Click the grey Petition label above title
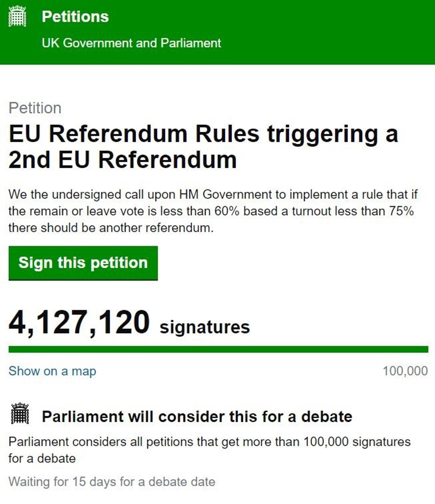 tap(35, 108)
